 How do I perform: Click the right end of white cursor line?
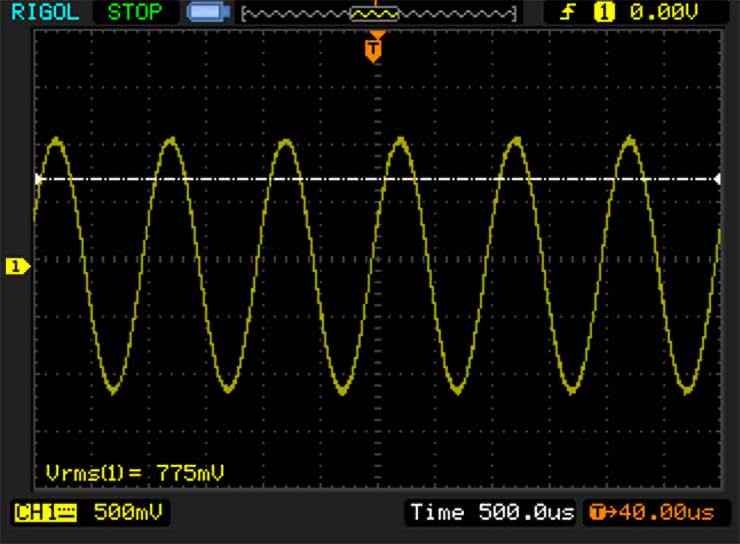pos(716,179)
